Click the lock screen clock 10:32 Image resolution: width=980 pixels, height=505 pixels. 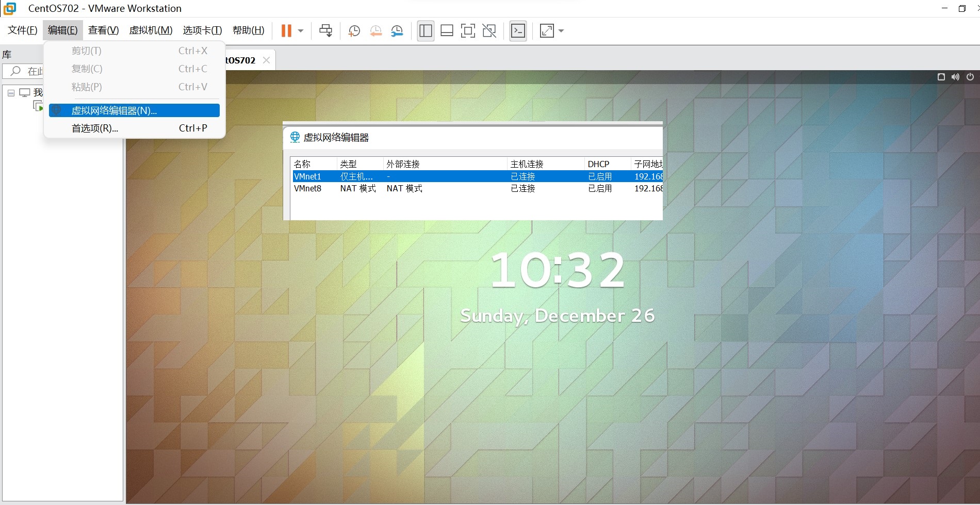[558, 270]
